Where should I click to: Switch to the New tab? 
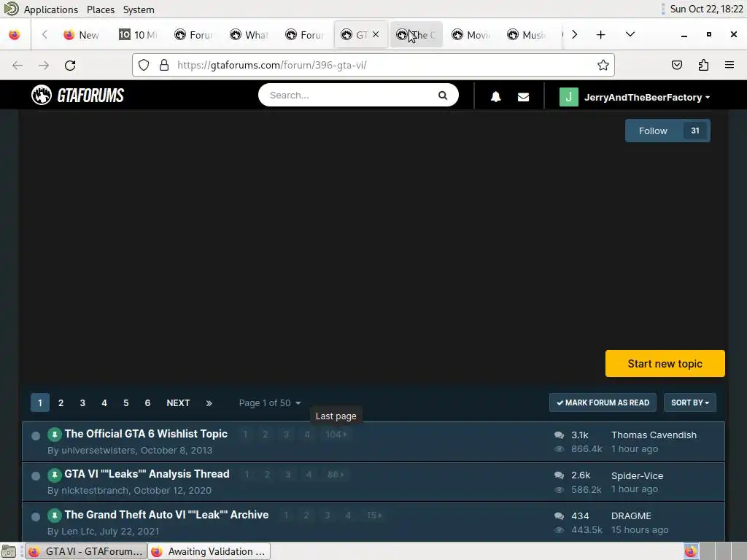coord(82,35)
